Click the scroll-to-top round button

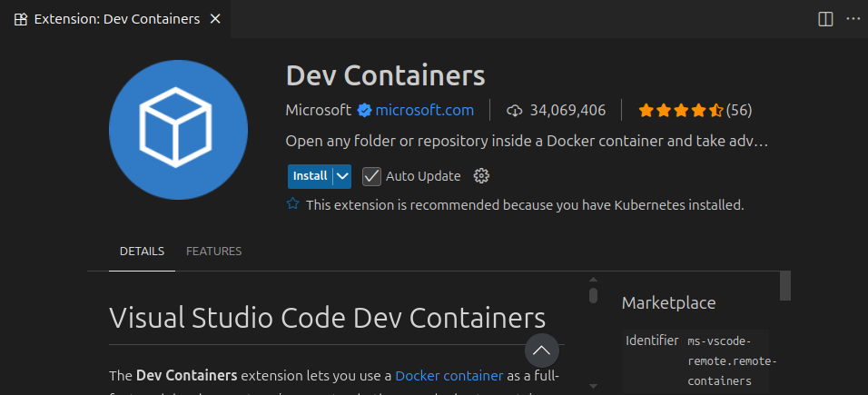click(542, 351)
